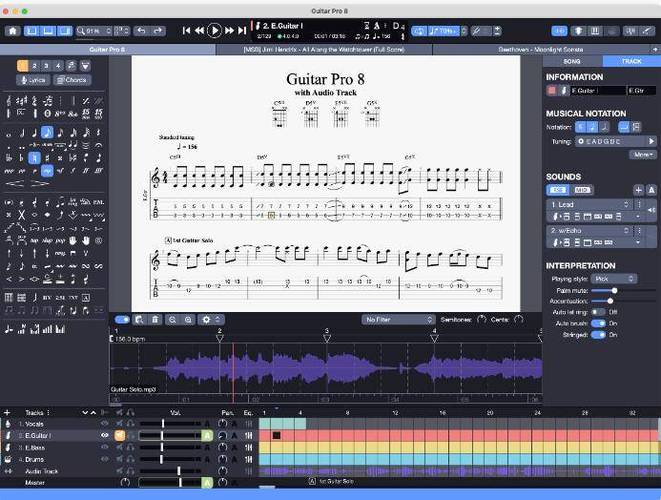
Task: Open the Lyrics editor
Action: click(33, 80)
